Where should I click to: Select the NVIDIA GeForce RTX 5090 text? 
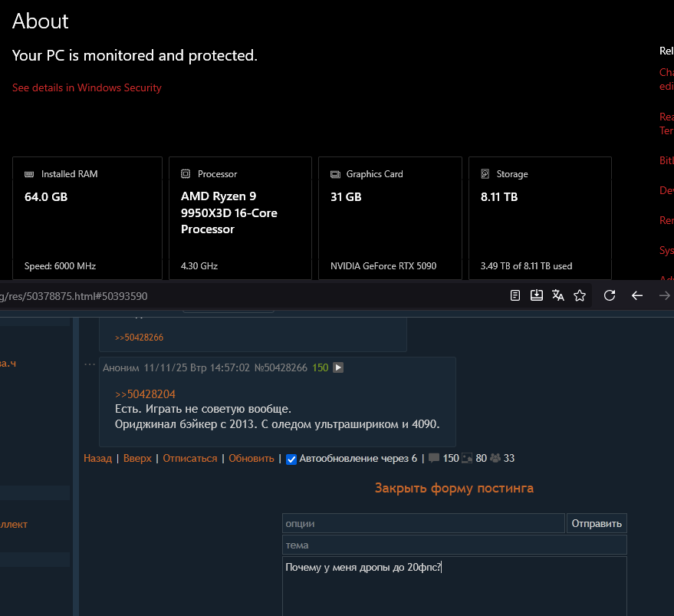(383, 266)
